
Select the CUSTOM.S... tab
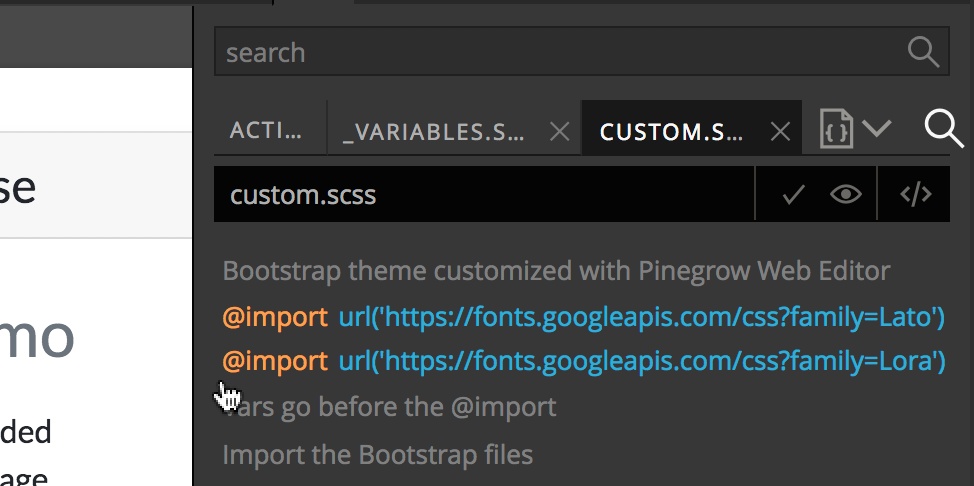coord(671,132)
